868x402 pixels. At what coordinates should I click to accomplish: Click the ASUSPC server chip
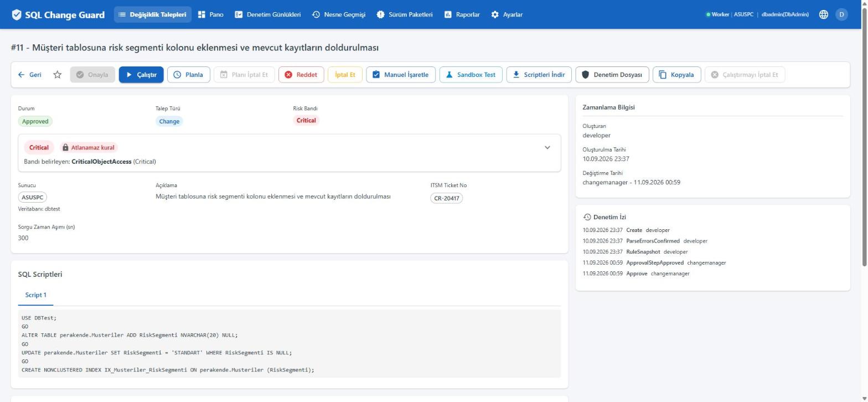pyautogui.click(x=33, y=197)
